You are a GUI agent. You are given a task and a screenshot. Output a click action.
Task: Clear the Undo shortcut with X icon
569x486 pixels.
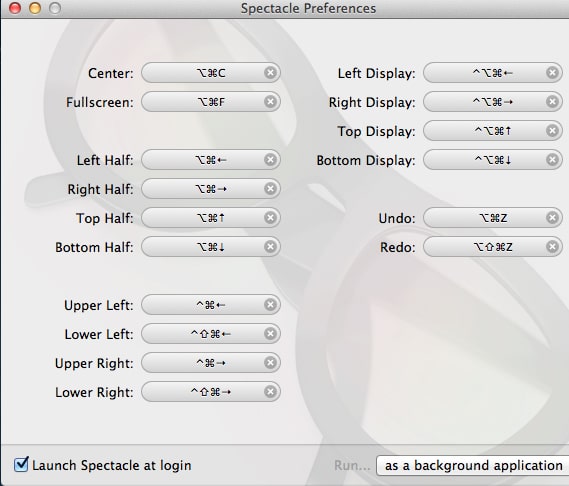click(552, 218)
